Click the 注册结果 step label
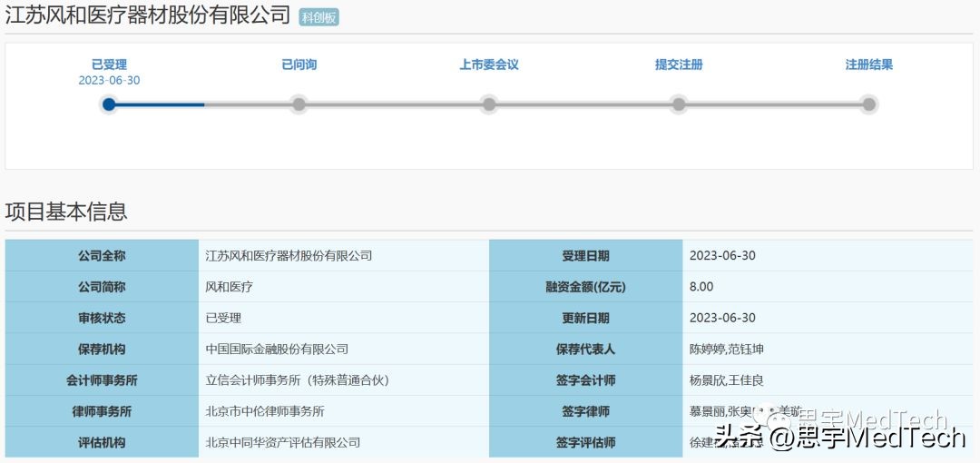980x463 pixels. pyautogui.click(x=868, y=64)
